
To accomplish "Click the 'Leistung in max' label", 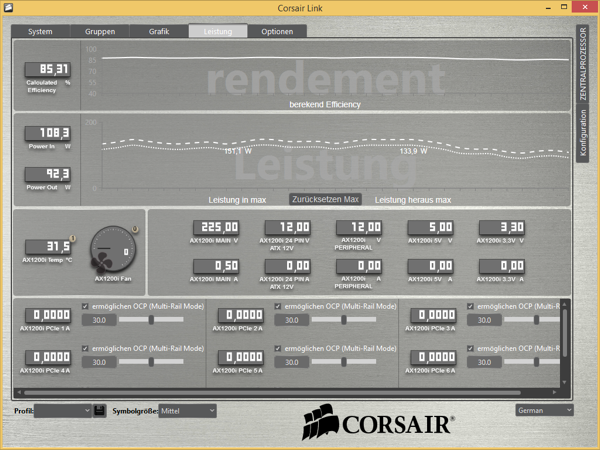I will click(x=237, y=200).
